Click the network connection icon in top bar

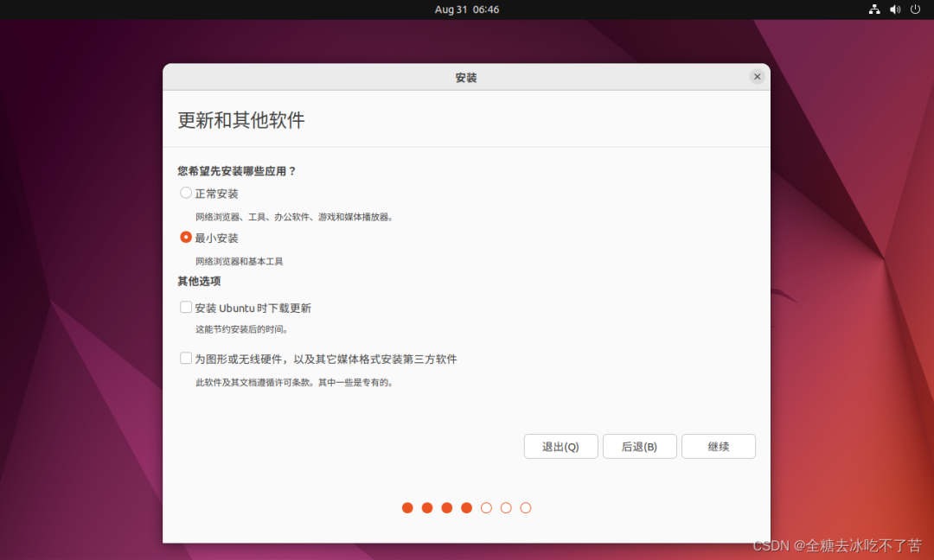point(874,10)
